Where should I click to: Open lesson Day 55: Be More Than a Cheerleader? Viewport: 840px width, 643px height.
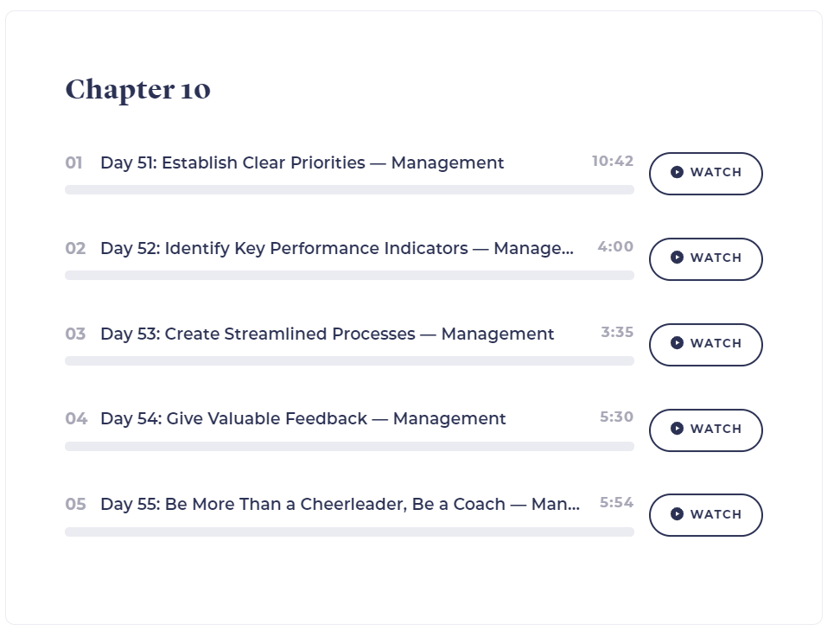(x=340, y=504)
